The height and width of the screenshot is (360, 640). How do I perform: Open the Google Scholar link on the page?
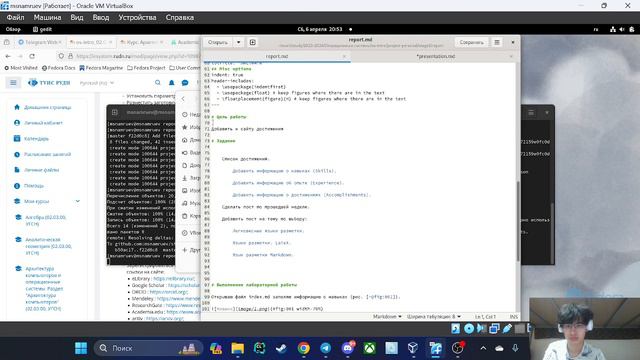tap(184, 285)
